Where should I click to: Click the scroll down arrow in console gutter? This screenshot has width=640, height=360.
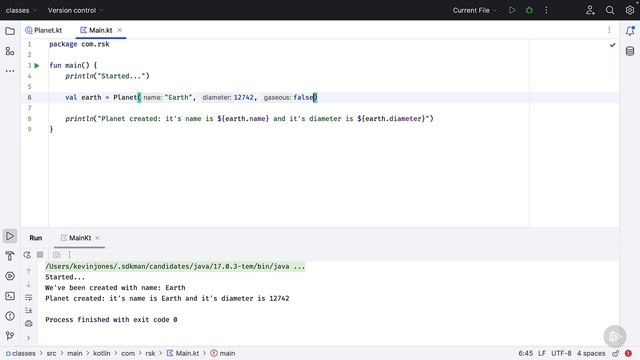(x=29, y=284)
